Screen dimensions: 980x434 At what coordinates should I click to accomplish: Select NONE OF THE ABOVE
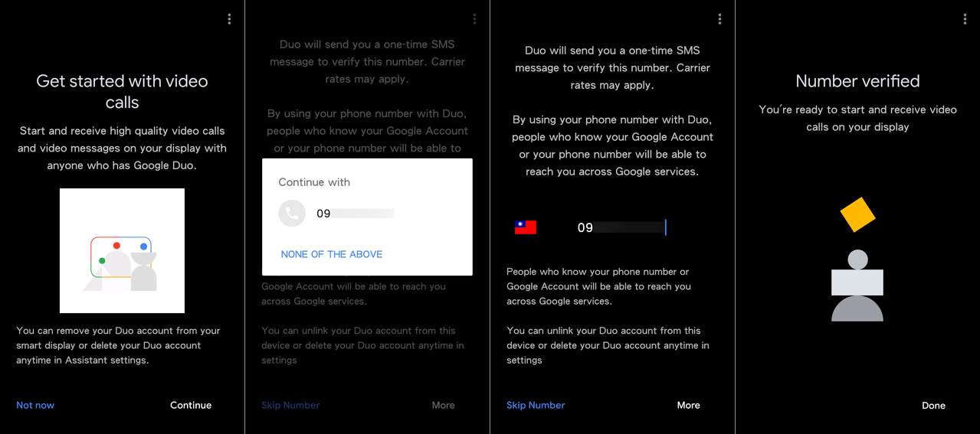point(332,254)
